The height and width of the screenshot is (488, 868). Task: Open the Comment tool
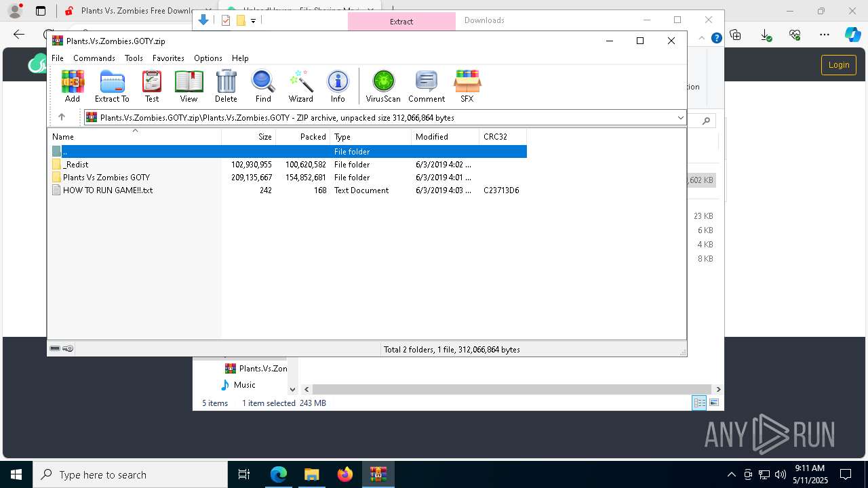427,86
